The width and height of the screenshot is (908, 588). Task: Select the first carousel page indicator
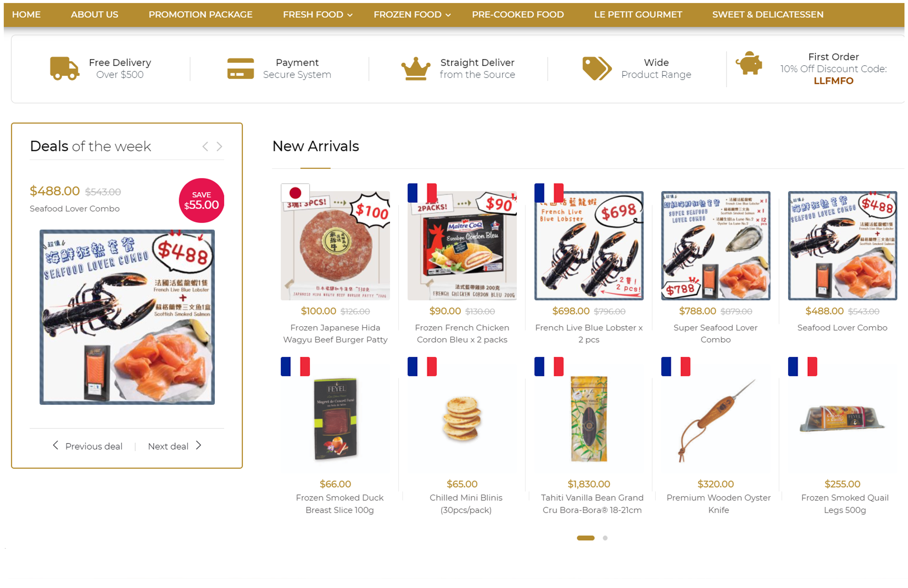click(586, 538)
